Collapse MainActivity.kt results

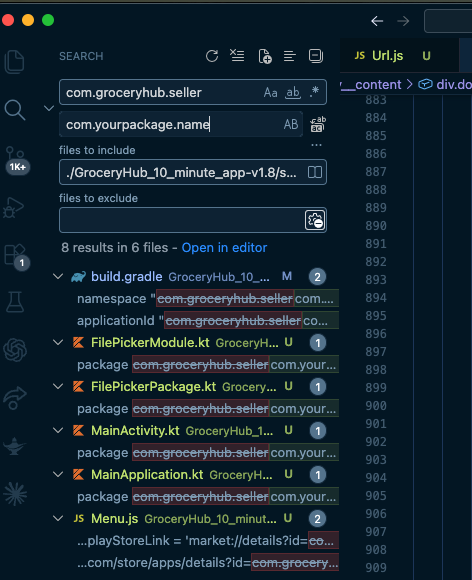(x=58, y=430)
